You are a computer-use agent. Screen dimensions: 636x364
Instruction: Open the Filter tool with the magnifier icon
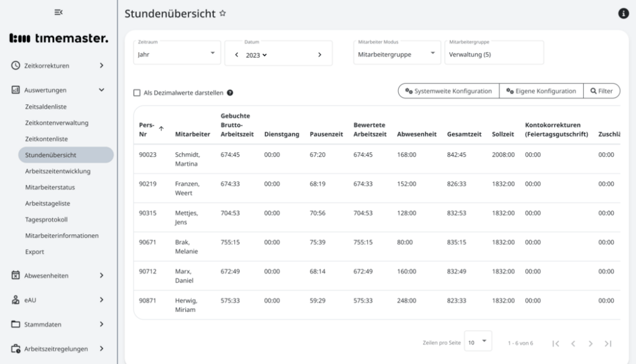pos(601,91)
